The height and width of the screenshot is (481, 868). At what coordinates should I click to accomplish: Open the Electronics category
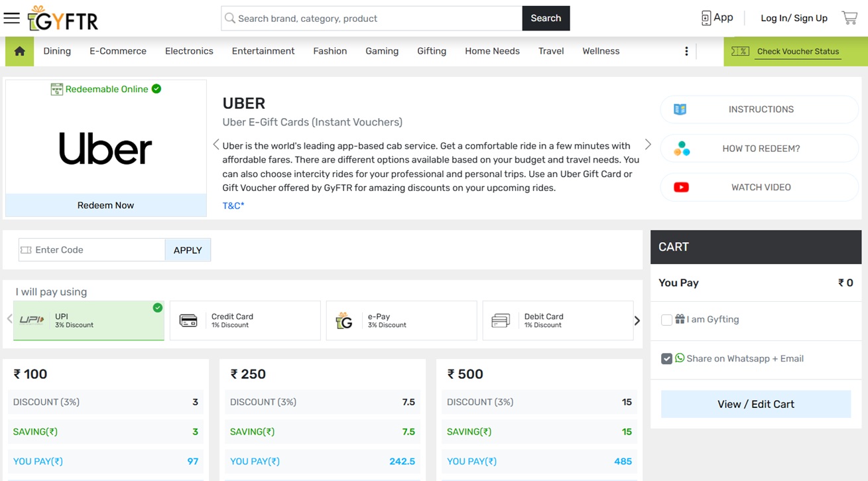coord(189,51)
